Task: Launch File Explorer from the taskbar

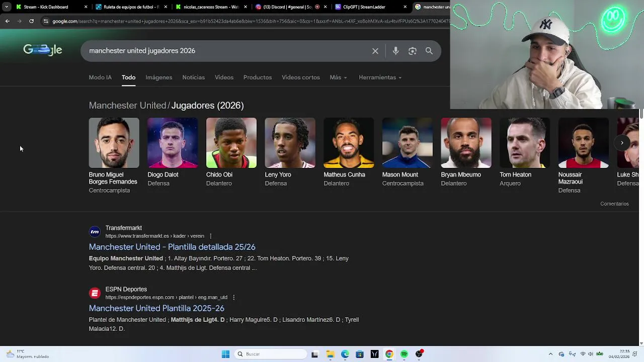Action: tap(330, 354)
